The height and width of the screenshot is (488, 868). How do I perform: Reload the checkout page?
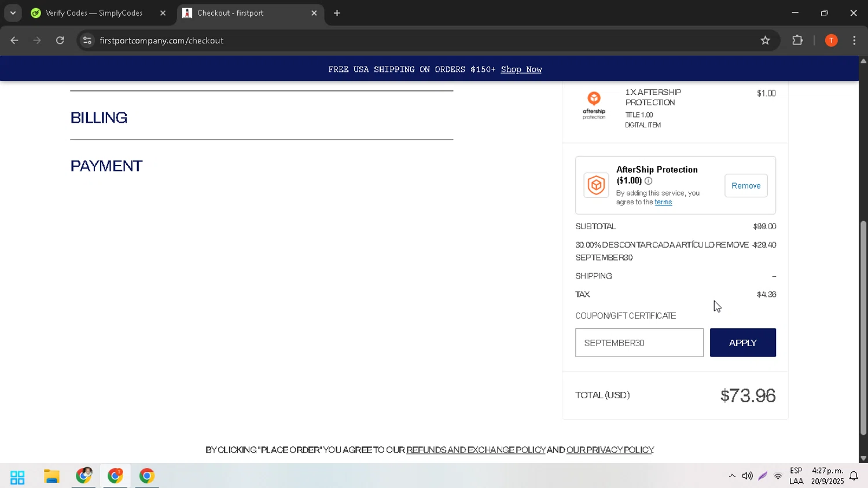(60, 41)
